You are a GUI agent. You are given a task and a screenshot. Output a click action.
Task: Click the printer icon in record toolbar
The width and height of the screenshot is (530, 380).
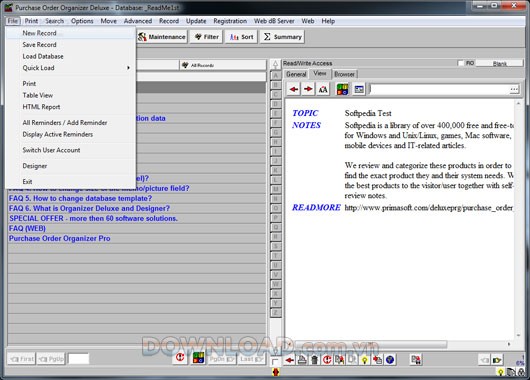(x=302, y=360)
